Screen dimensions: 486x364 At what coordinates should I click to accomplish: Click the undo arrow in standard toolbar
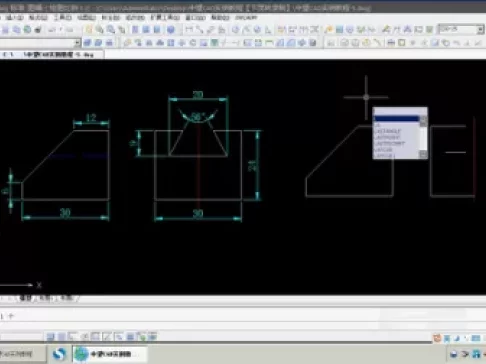52,30
